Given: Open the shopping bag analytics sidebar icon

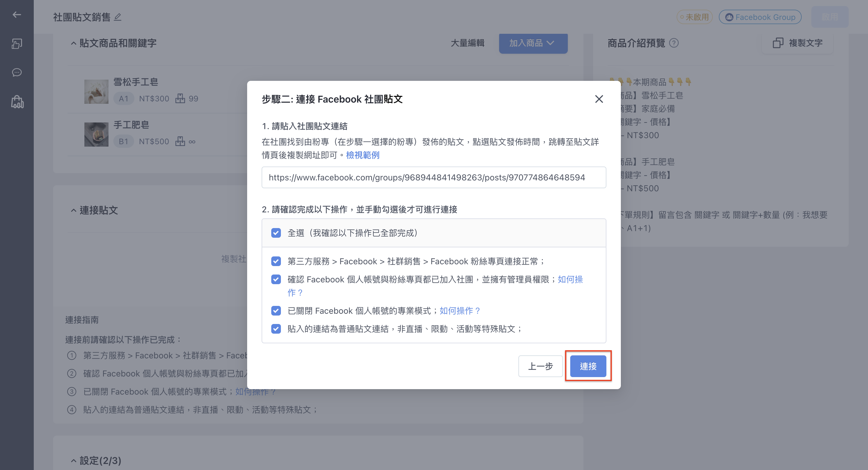Looking at the screenshot, I should (17, 102).
